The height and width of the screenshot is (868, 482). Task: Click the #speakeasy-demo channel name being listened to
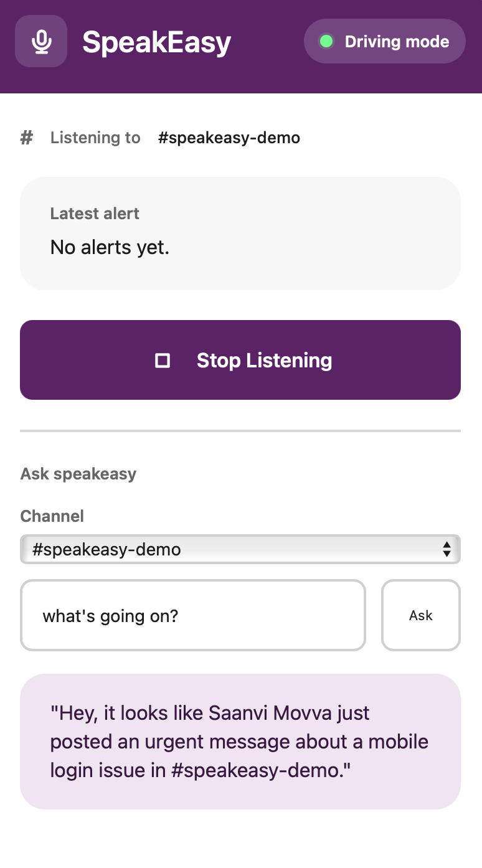[x=229, y=138]
